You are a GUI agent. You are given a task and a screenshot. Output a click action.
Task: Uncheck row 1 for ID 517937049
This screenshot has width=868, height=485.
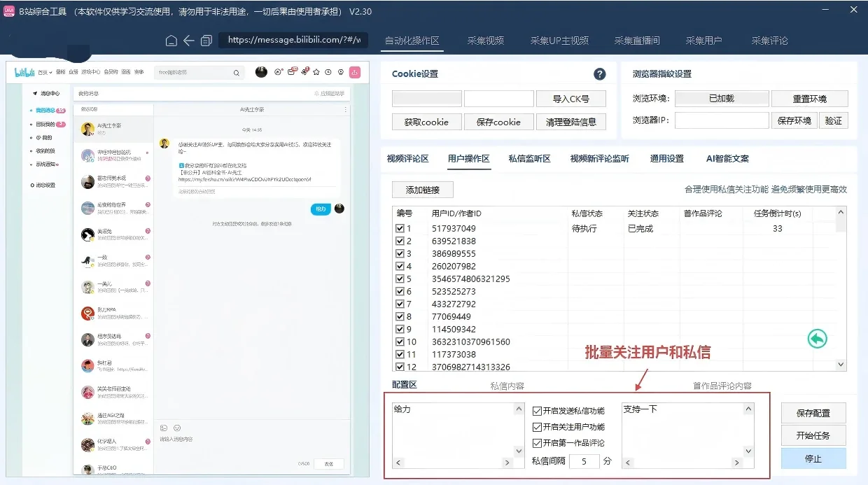400,229
